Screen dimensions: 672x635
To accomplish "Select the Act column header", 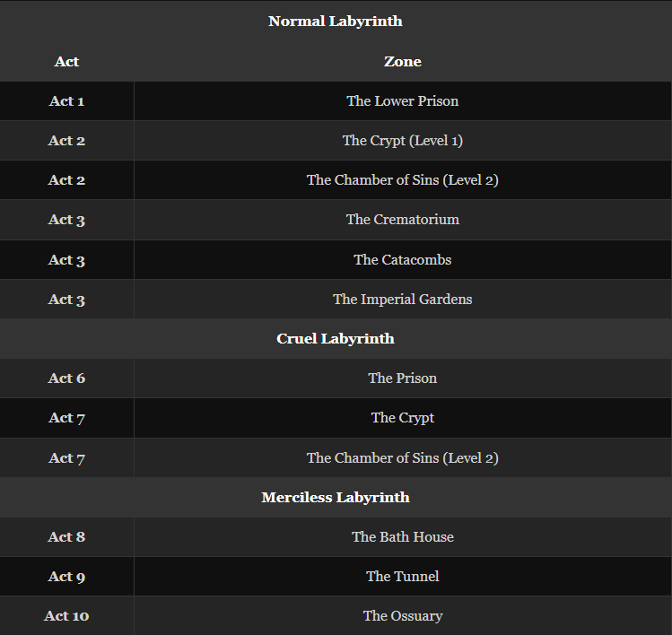I will click(x=66, y=61).
